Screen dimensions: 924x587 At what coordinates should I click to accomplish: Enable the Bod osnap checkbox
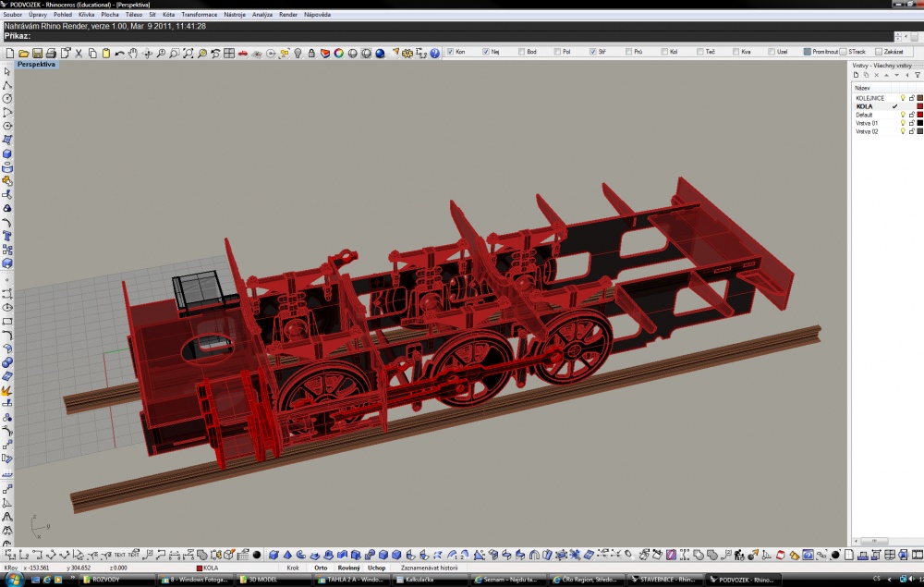point(521,52)
